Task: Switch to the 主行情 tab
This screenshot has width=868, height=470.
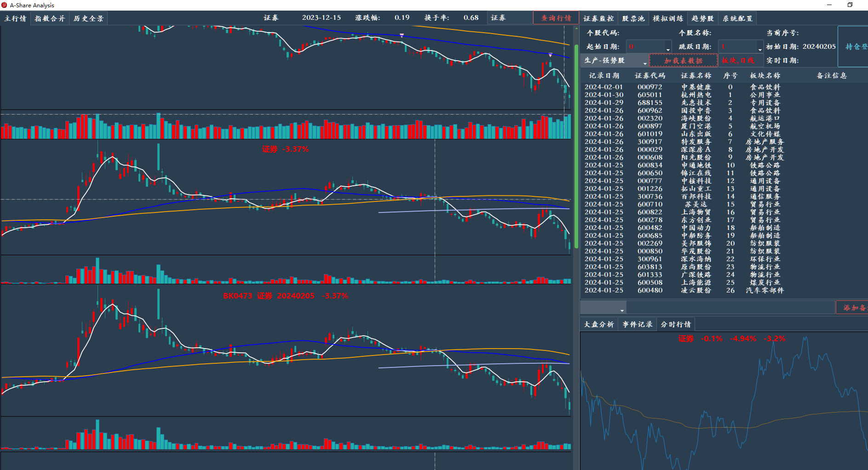Action: (x=15, y=18)
